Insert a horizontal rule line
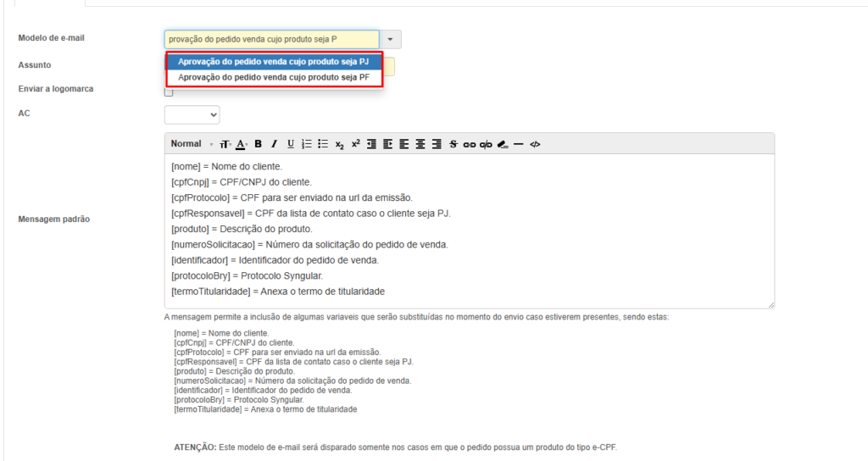The image size is (868, 461). point(518,144)
